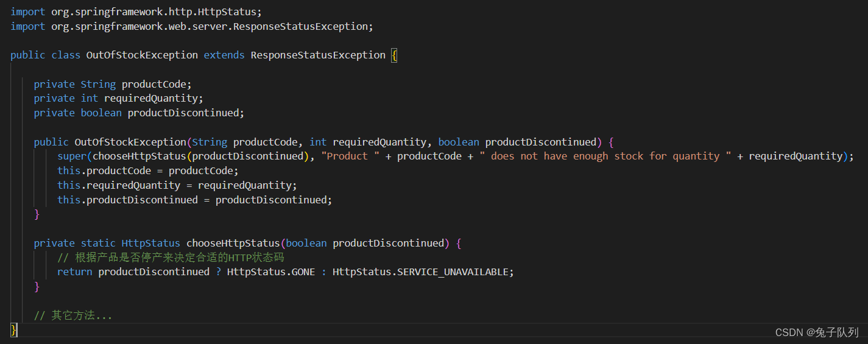Click the return keyword

[75, 272]
